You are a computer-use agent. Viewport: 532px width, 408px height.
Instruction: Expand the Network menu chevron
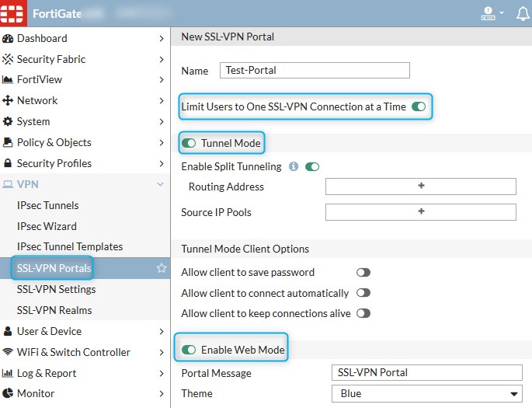coord(162,100)
